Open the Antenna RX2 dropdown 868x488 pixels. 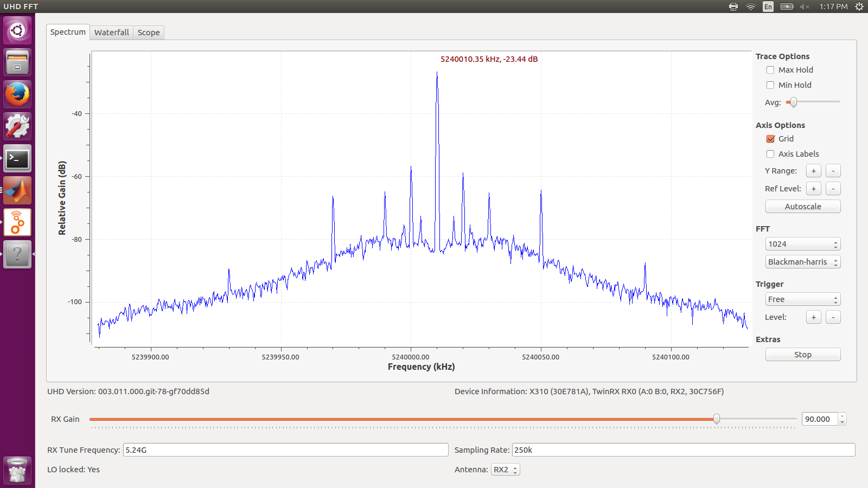click(x=505, y=470)
